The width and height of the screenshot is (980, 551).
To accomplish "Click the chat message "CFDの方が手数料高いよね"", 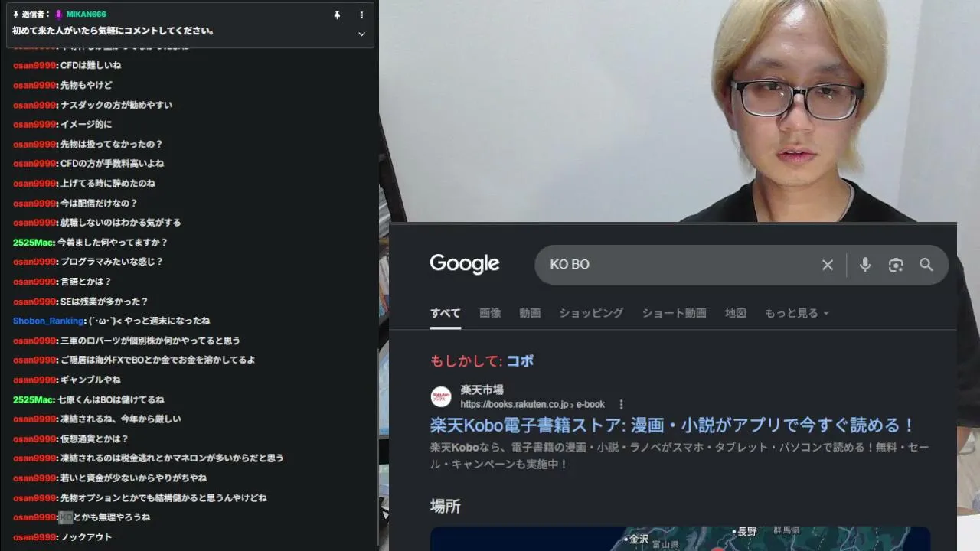I will 112,164.
